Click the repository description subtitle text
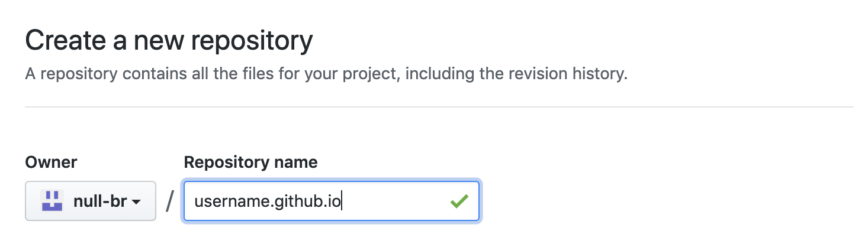This screenshot has width=868, height=234. click(326, 75)
